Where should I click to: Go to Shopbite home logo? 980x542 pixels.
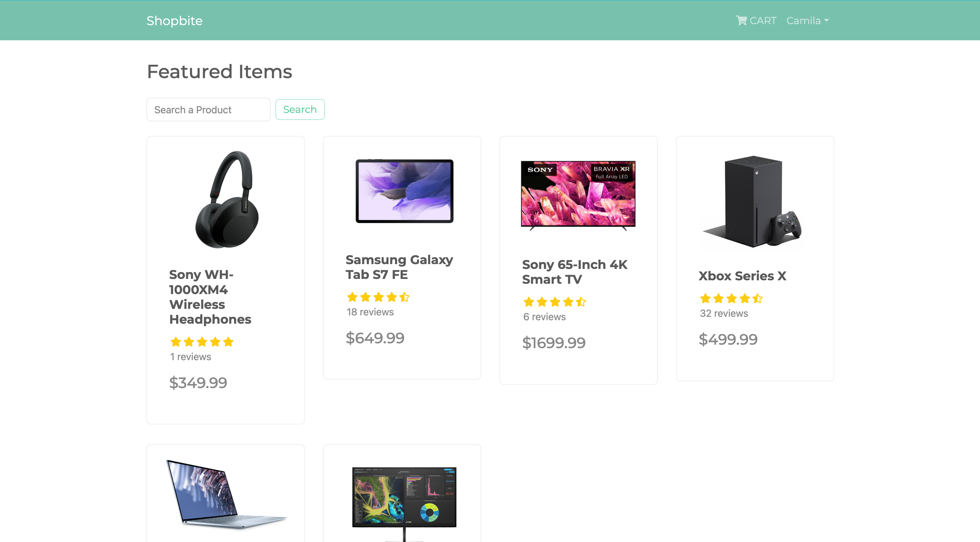point(174,21)
